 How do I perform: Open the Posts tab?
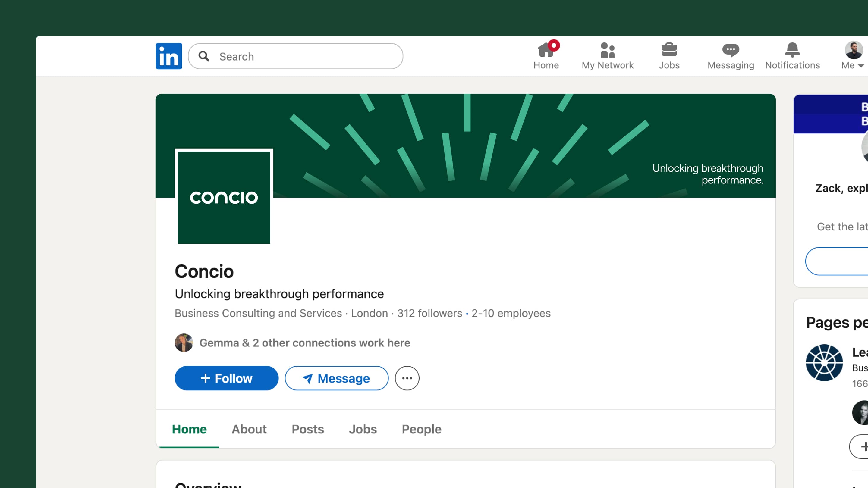[x=308, y=429]
